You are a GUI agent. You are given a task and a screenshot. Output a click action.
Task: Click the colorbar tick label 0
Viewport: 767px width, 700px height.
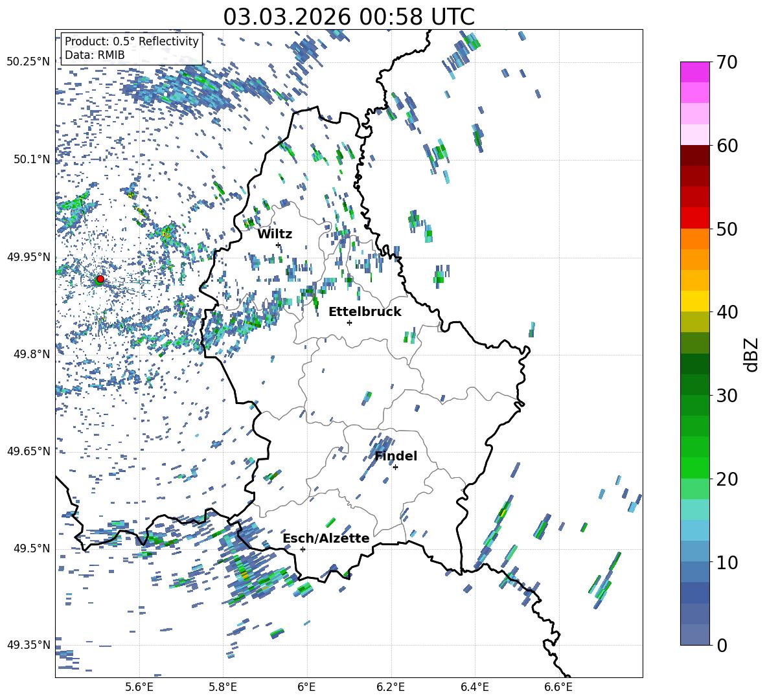[x=722, y=645]
